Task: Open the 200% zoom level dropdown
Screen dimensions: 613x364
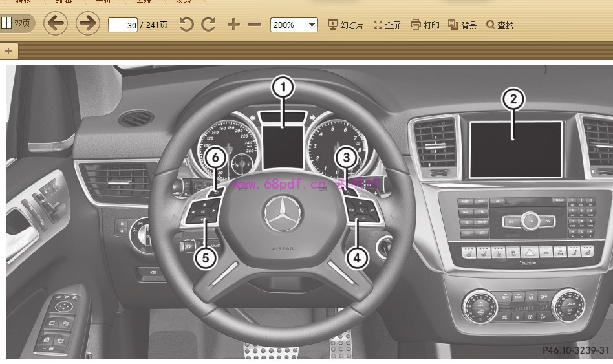Action: (x=294, y=25)
